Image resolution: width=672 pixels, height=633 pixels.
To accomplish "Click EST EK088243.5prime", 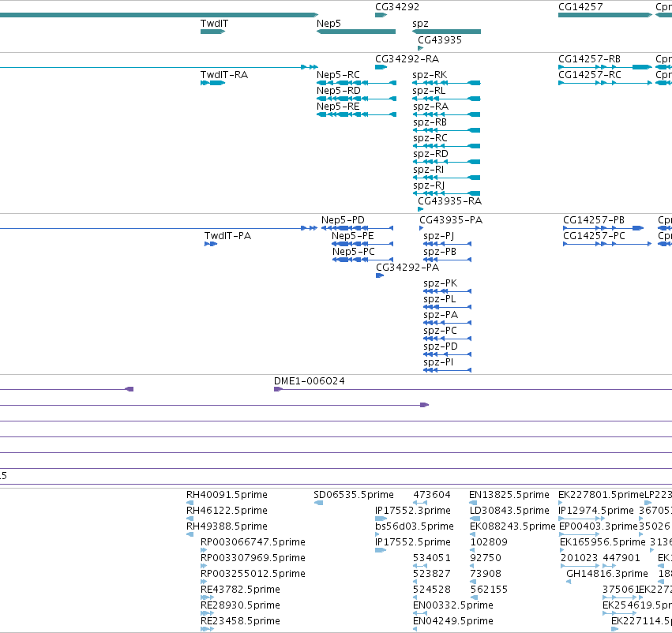I will 512,526.
